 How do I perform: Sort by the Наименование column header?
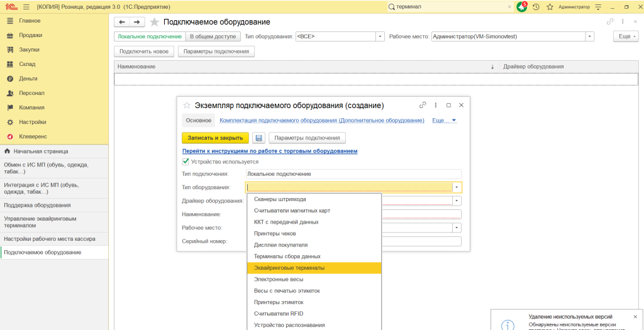coord(306,67)
